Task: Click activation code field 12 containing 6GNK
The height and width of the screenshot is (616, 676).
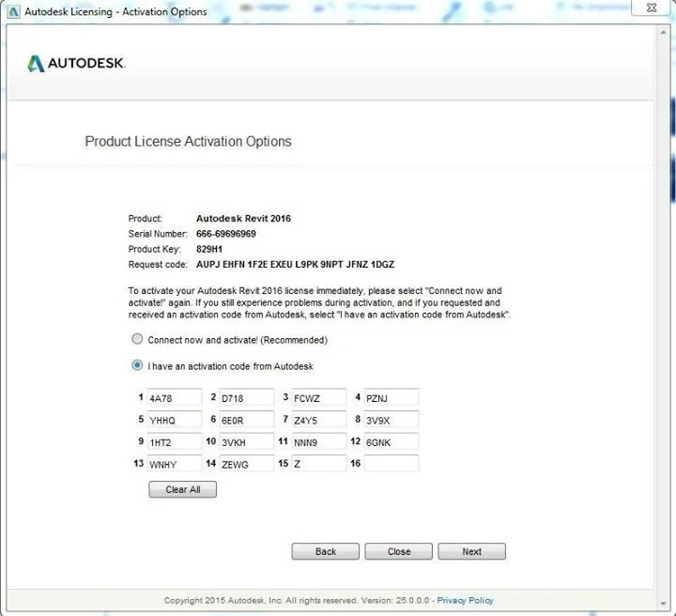Action: (392, 441)
